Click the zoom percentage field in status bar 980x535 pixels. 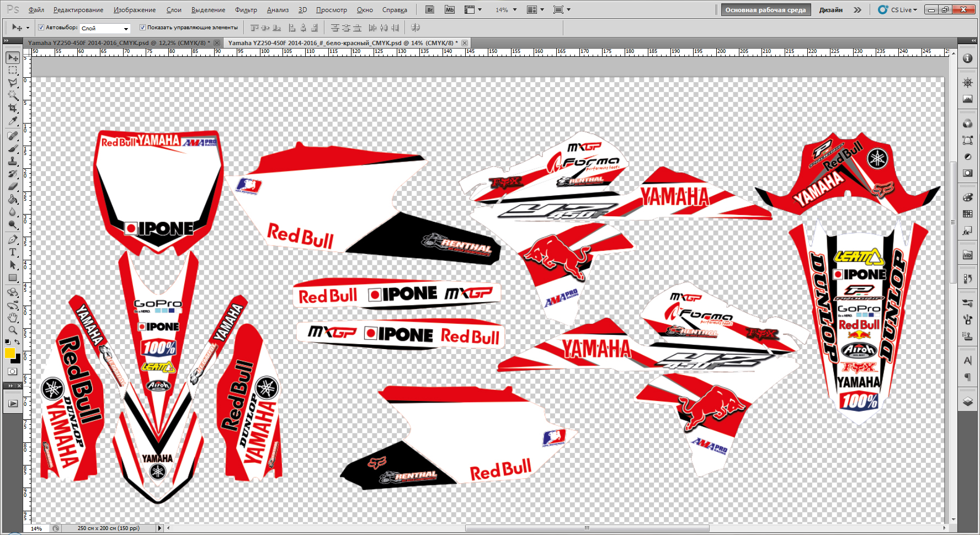(x=36, y=528)
